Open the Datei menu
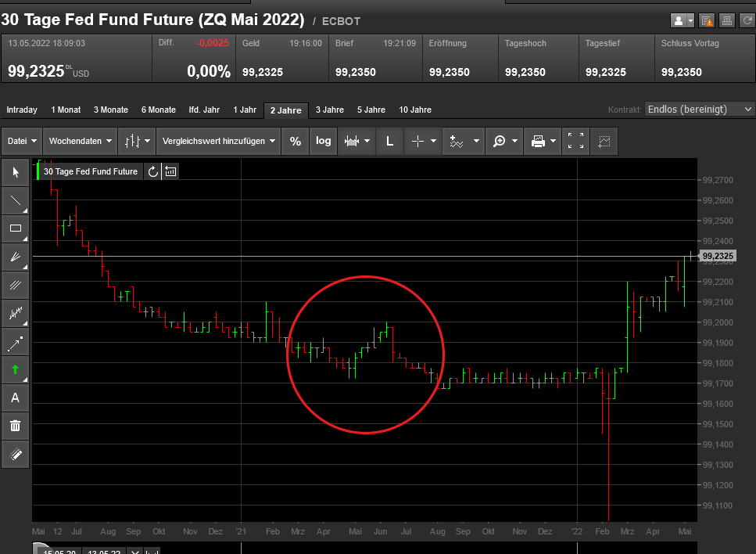Viewport: 756px width, 554px height. tap(22, 142)
